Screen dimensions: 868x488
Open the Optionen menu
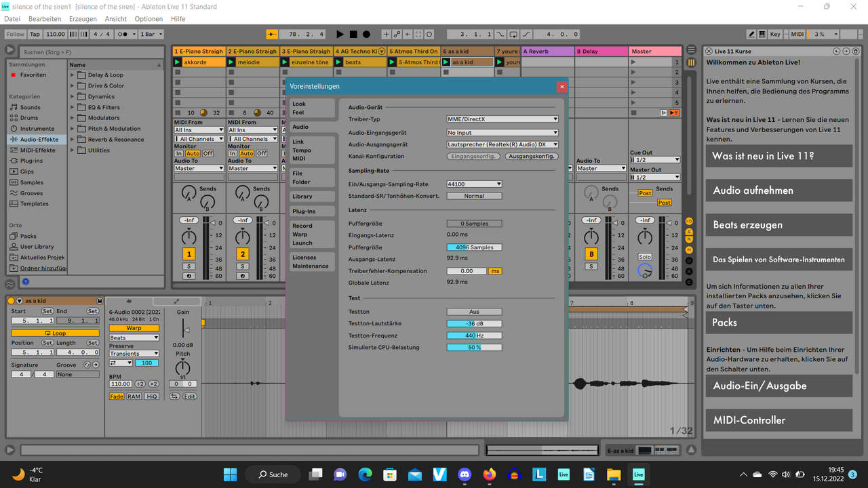click(x=149, y=19)
